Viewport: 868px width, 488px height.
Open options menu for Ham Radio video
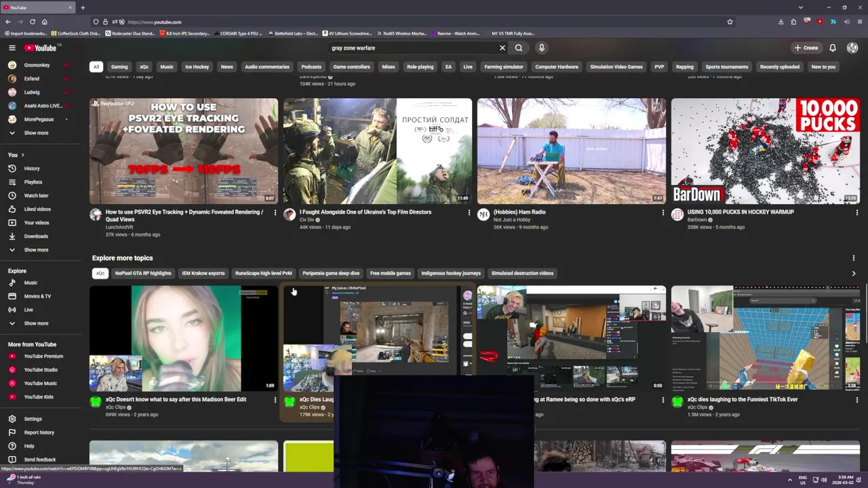pyautogui.click(x=663, y=213)
